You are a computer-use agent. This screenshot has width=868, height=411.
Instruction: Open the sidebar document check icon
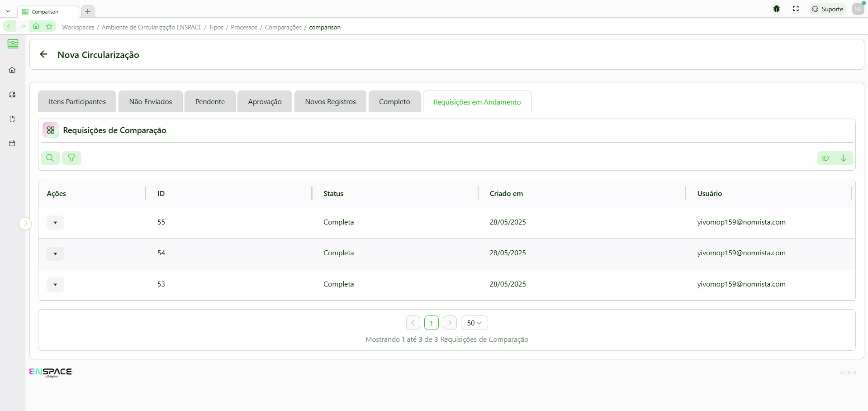pos(12,119)
